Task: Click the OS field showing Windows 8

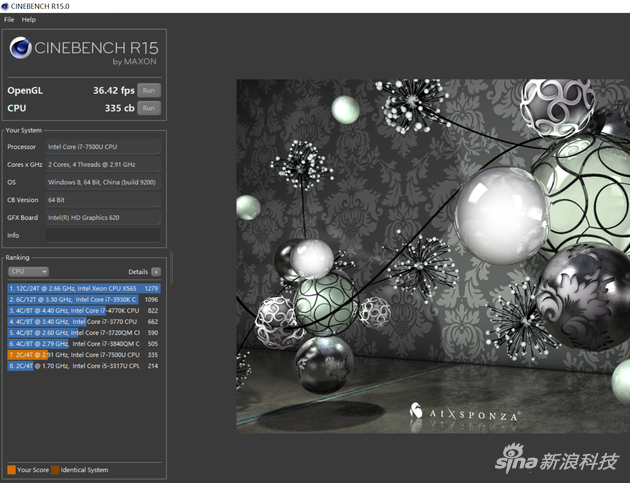Action: click(103, 182)
